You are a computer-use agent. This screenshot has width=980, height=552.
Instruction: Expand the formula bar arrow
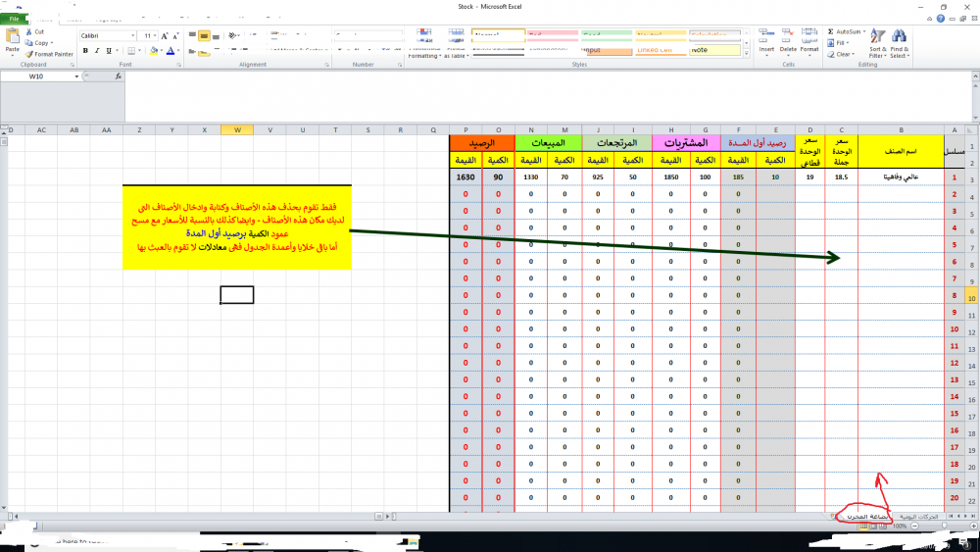pyautogui.click(x=975, y=76)
